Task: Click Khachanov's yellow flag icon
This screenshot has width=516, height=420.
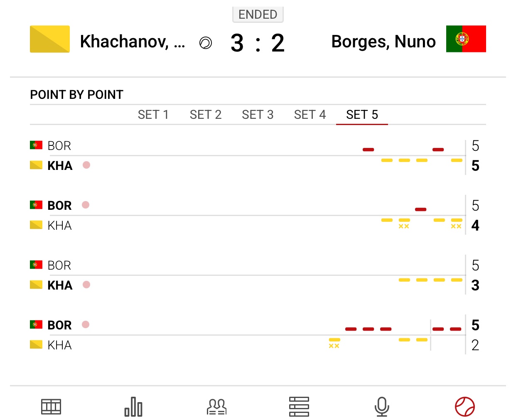Action: [x=50, y=39]
